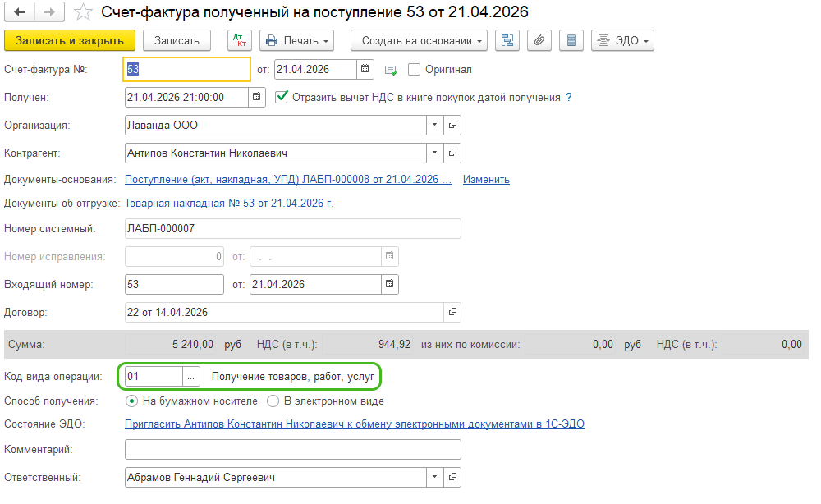Open Лаванда ООО organization card

pos(452,125)
